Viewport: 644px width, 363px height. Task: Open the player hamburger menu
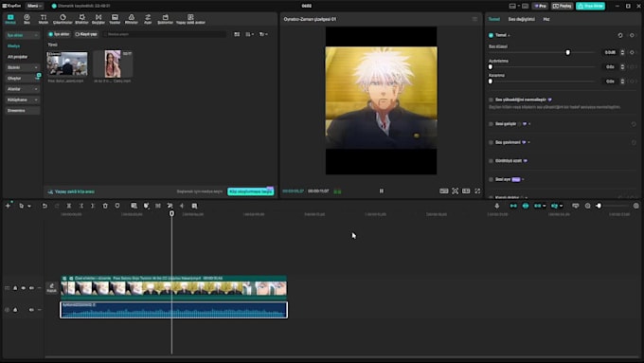(x=474, y=19)
